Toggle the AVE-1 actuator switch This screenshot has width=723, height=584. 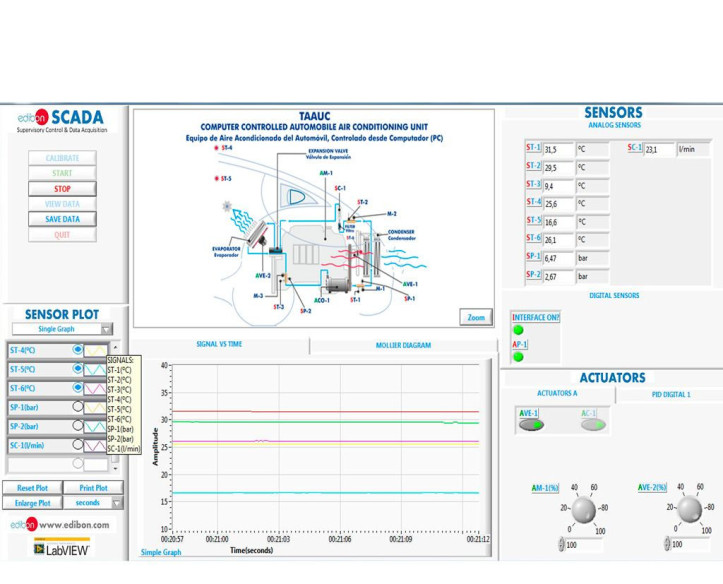(531, 425)
